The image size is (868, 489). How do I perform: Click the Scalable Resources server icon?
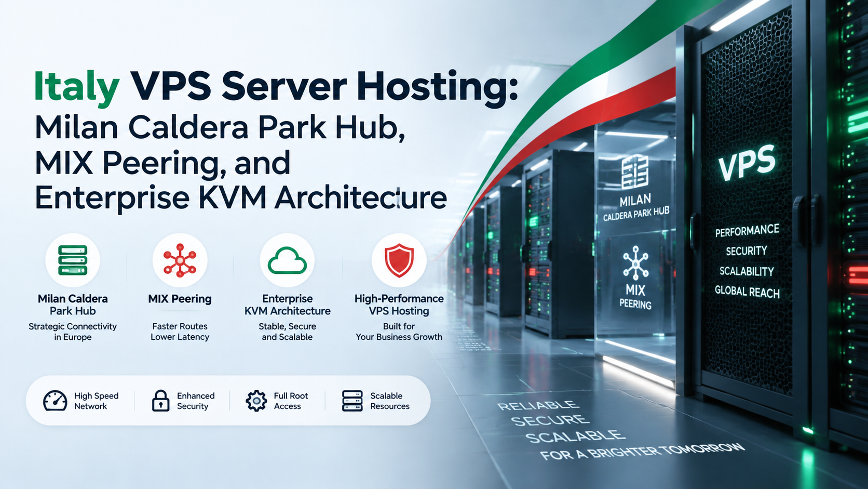pyautogui.click(x=352, y=401)
